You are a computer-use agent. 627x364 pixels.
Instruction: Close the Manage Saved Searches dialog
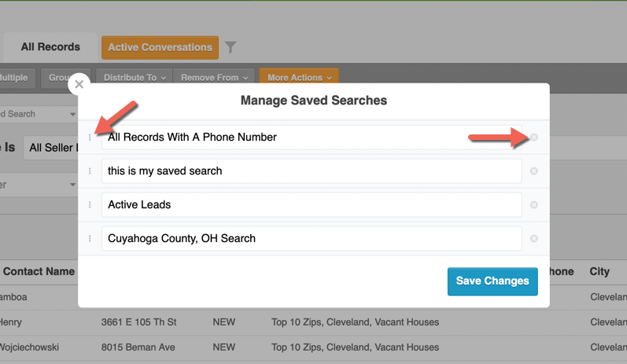79,84
